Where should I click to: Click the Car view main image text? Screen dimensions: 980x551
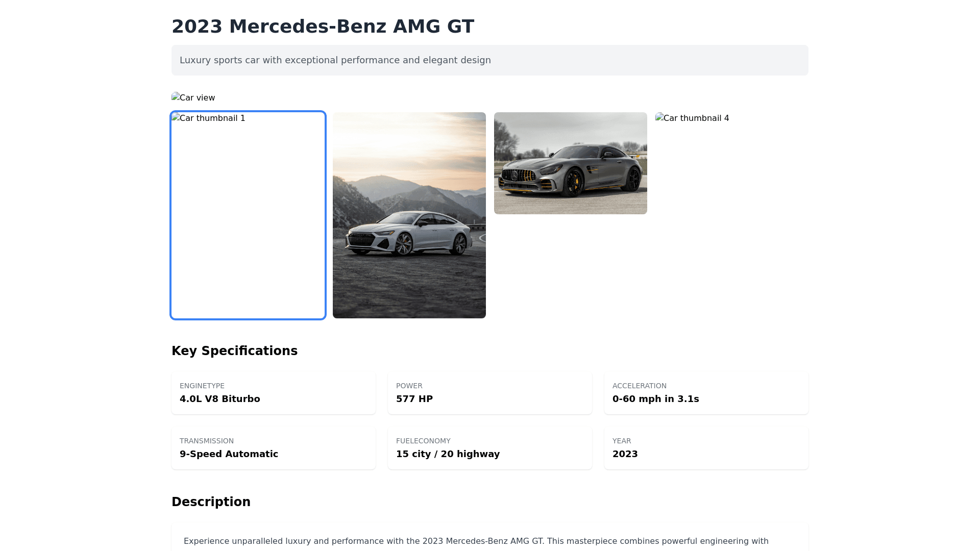pos(197,98)
